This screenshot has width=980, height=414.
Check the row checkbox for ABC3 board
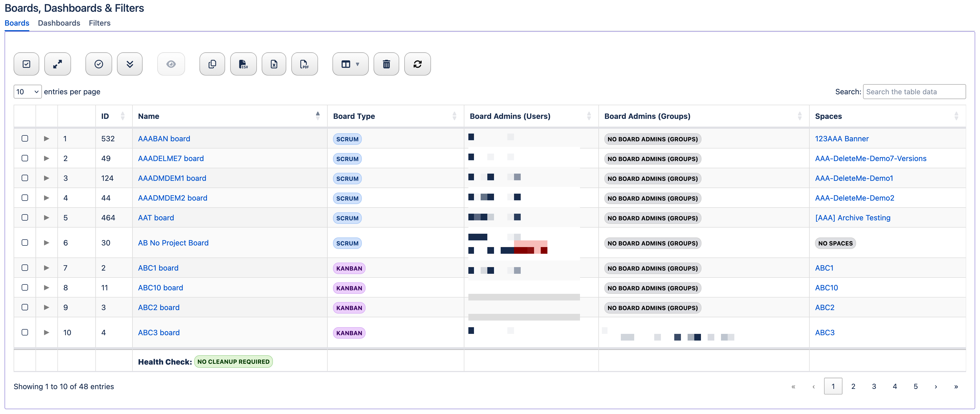coord(25,332)
